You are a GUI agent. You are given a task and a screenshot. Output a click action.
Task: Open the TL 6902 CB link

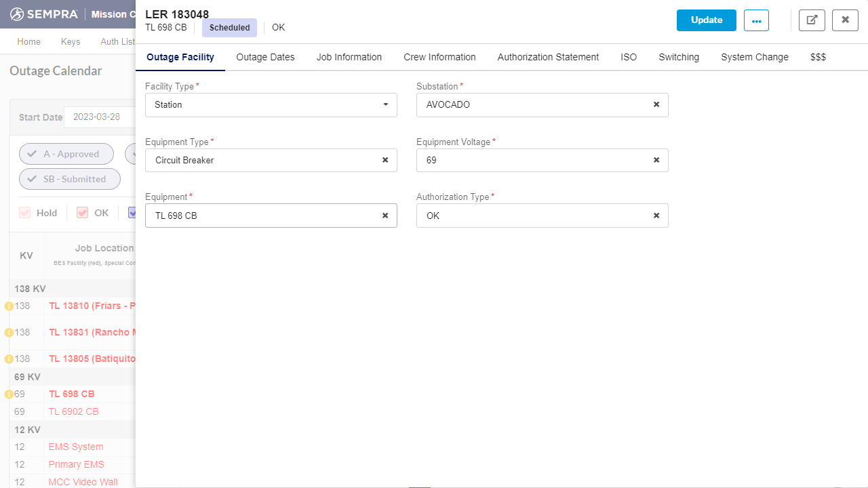(x=73, y=411)
